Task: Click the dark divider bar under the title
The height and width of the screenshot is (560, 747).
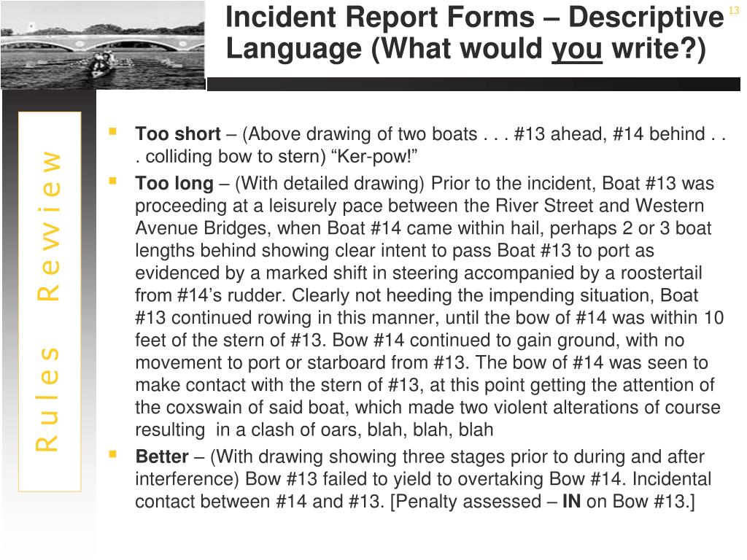Action: (x=474, y=85)
